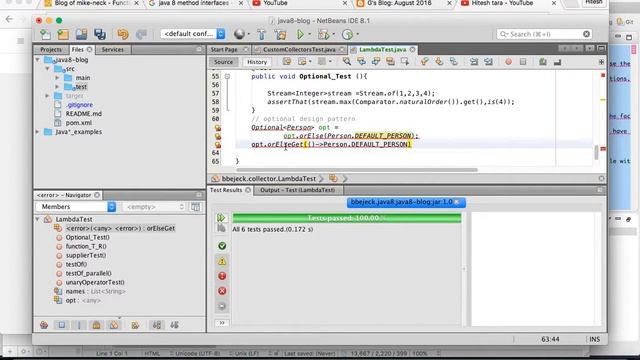Screen dimensions: 640x360
Task: Close the LambdaTest.java editor tab
Action: (413, 49)
